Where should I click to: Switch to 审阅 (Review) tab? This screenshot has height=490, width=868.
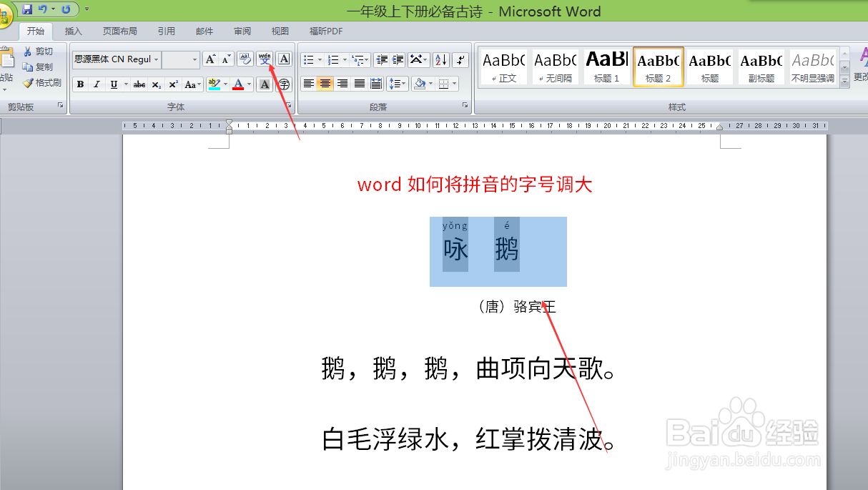[242, 31]
